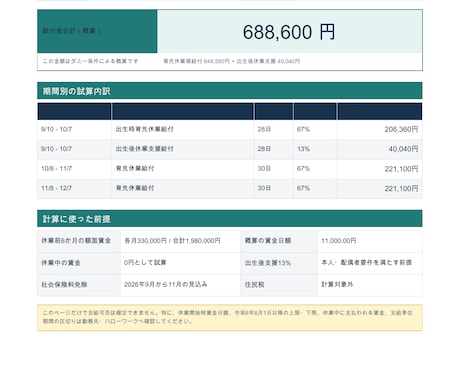Click the value '11,000.00円'
This screenshot has height=380, width=460.
[339, 241]
